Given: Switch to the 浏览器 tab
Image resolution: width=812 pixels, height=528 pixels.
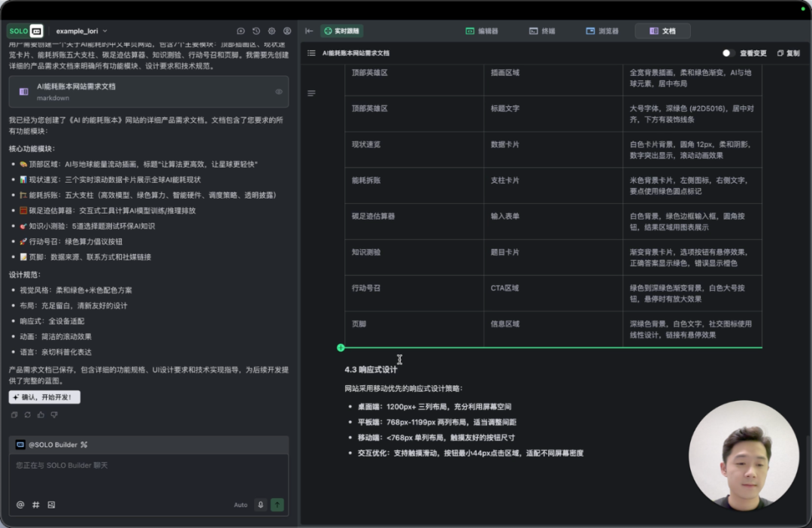Looking at the screenshot, I should coord(602,31).
